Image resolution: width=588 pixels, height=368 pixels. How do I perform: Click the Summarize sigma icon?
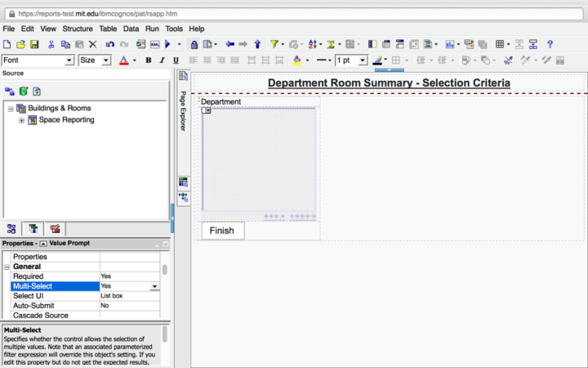332,44
